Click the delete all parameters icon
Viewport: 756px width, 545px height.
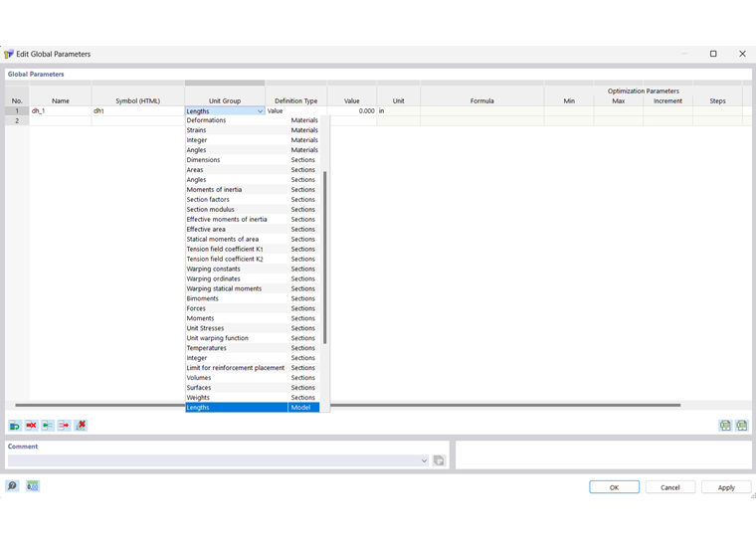81,426
